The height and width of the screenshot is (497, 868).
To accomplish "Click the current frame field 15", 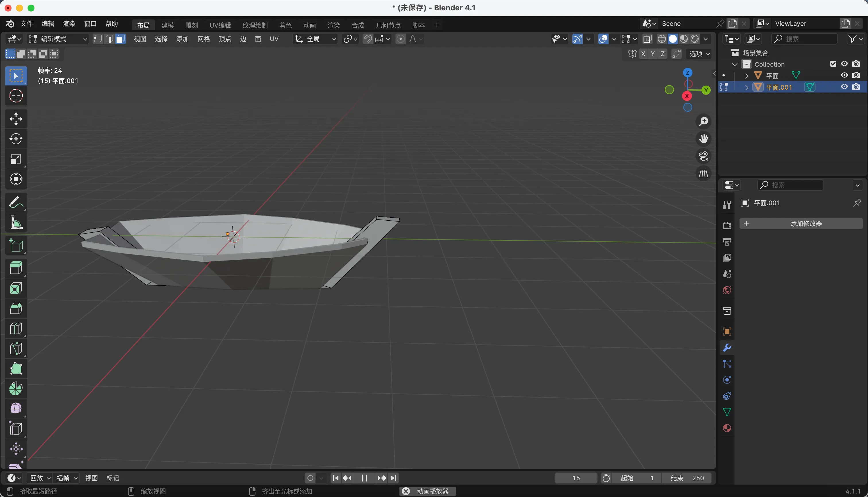I will click(x=576, y=478).
